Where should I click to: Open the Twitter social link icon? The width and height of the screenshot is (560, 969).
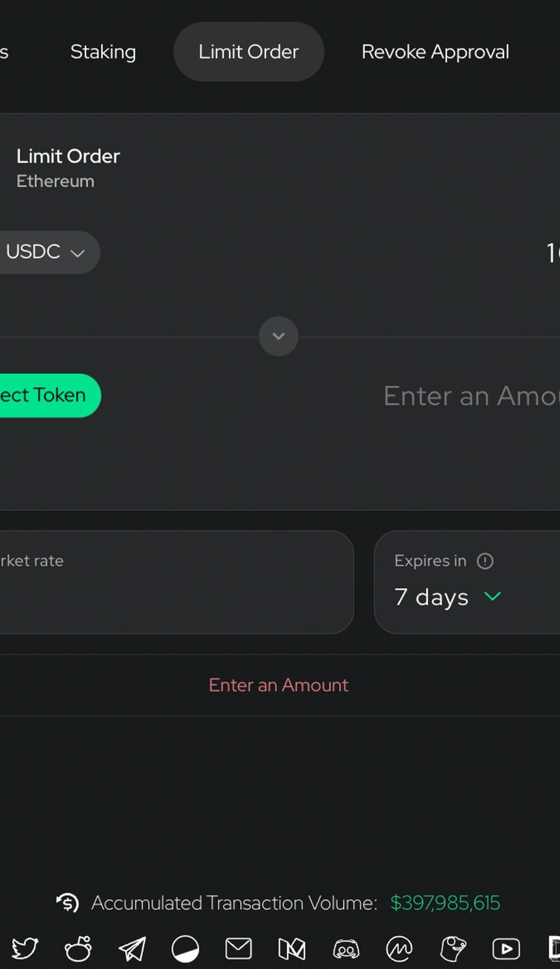(x=25, y=949)
